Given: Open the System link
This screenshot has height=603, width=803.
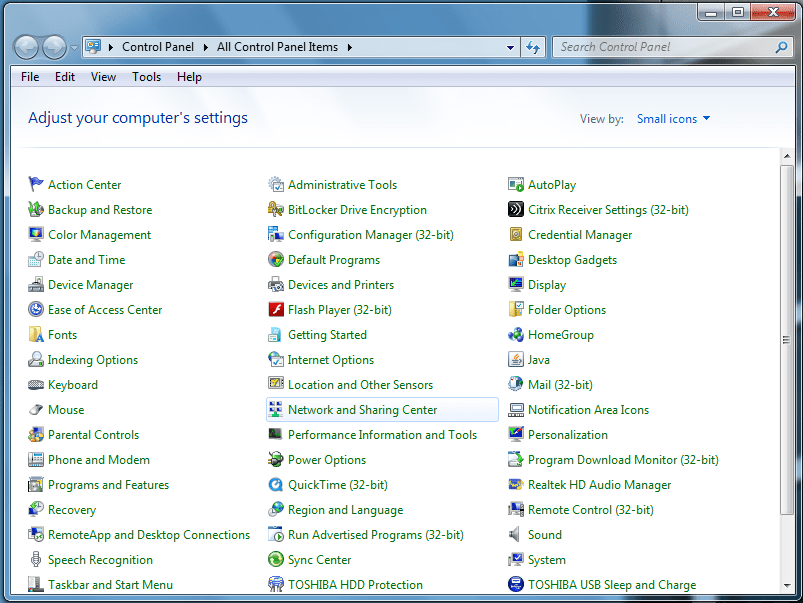Looking at the screenshot, I should (547, 560).
